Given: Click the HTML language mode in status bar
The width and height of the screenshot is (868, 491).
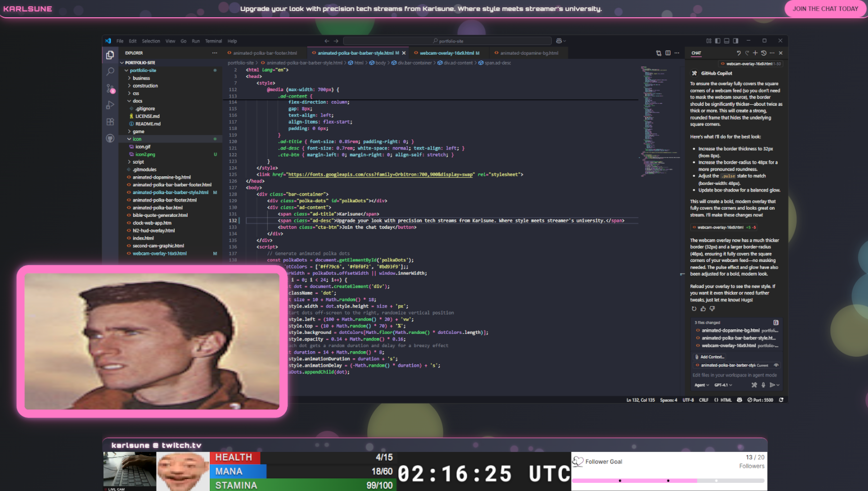Looking at the screenshot, I should pyautogui.click(x=723, y=400).
